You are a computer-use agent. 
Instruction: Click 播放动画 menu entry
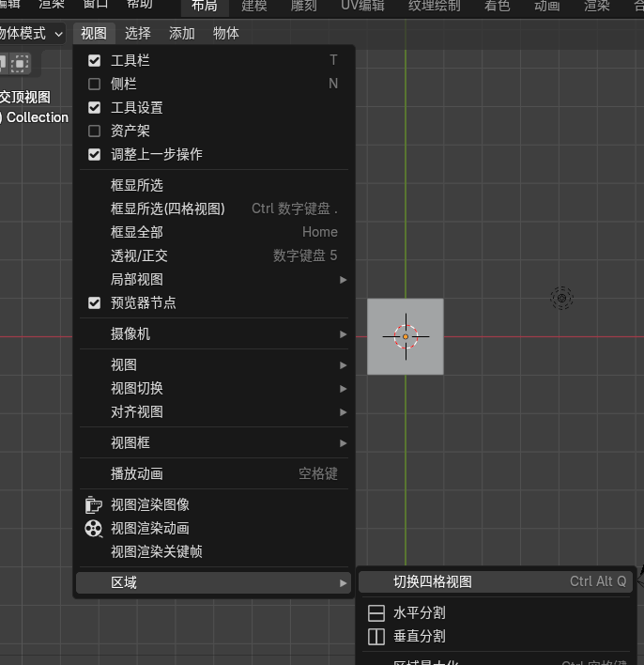coord(214,473)
